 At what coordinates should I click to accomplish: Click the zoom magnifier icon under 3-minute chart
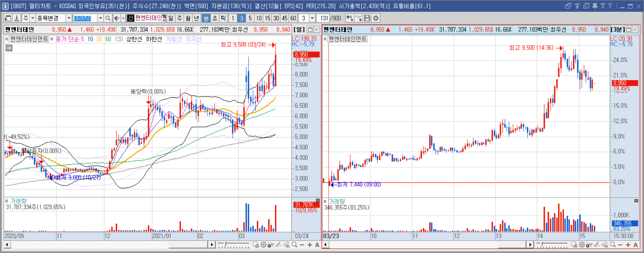pos(613,245)
